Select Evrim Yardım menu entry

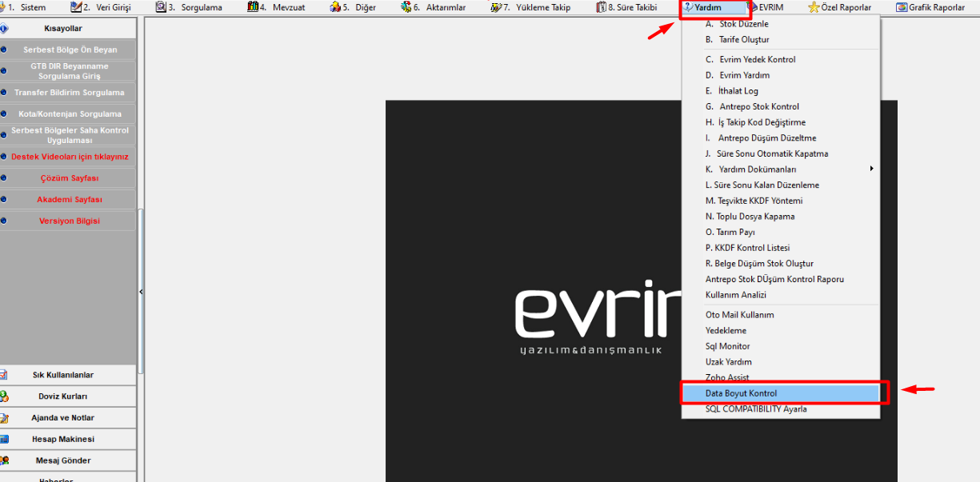[781, 75]
